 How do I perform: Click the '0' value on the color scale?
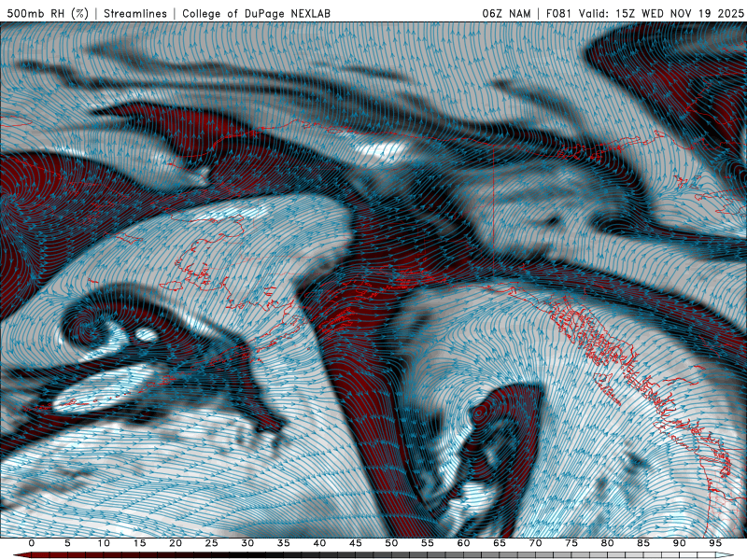pyautogui.click(x=32, y=543)
